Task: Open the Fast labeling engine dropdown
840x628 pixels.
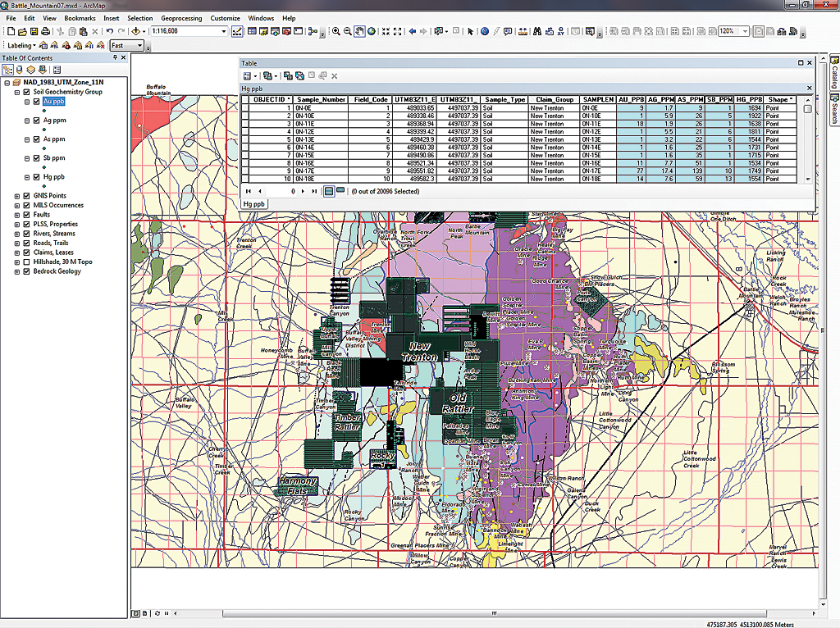Action: pos(139,46)
